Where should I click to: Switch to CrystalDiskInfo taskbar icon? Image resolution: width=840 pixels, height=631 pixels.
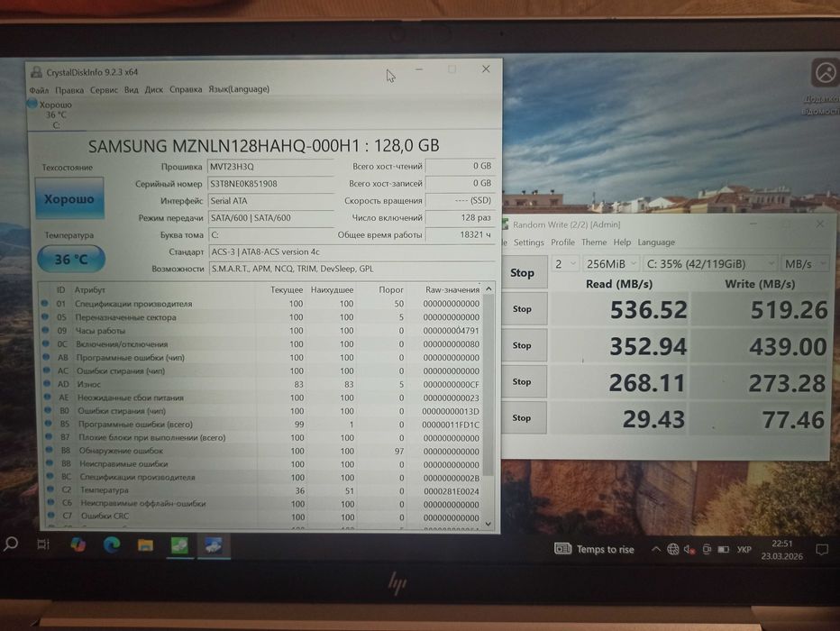pyautogui.click(x=214, y=546)
